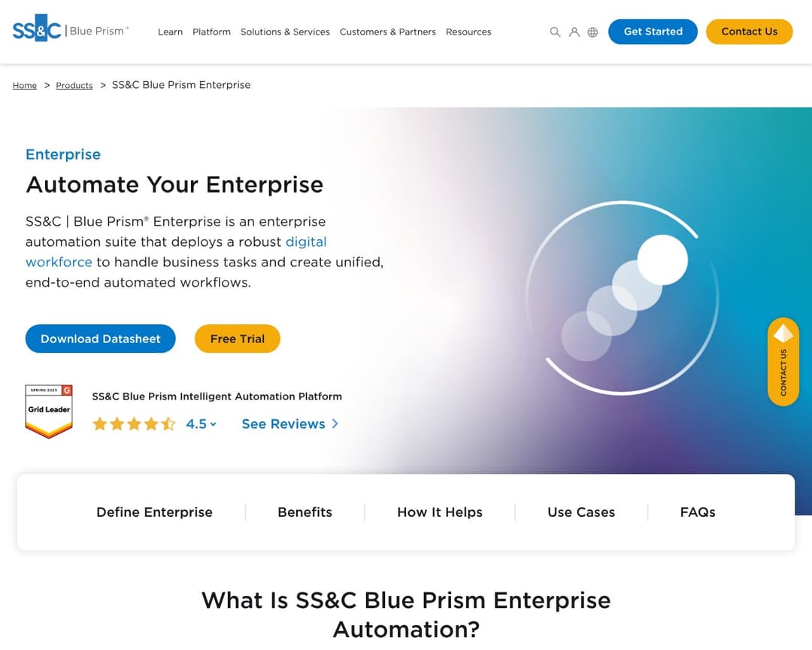Start a Free Trial
812x650 pixels.
(237, 339)
